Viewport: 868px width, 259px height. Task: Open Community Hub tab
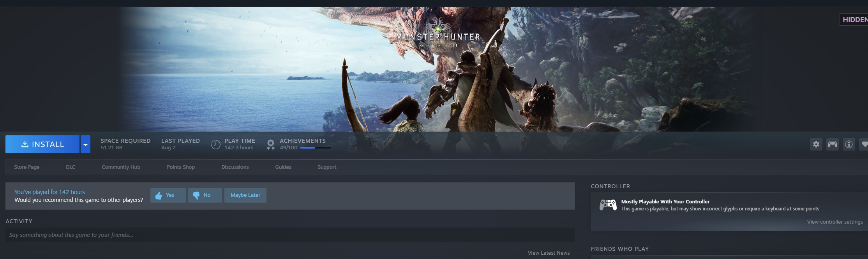(121, 167)
